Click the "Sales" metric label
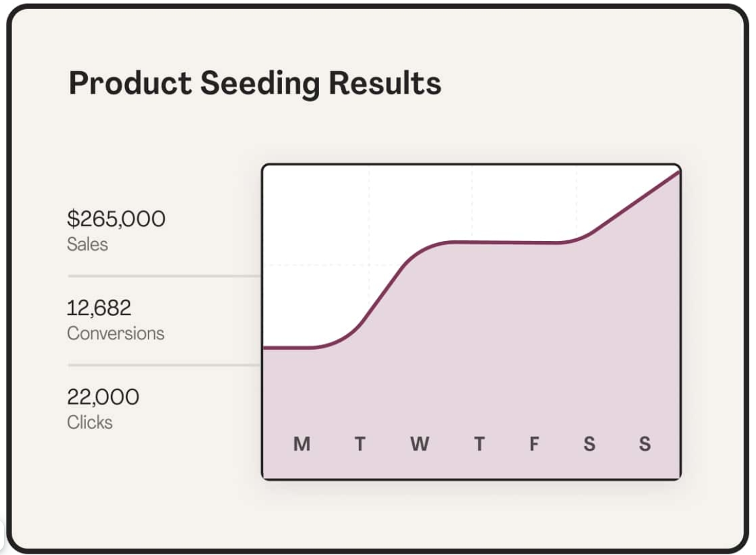Viewport: 756px width, 555px height. 87,245
